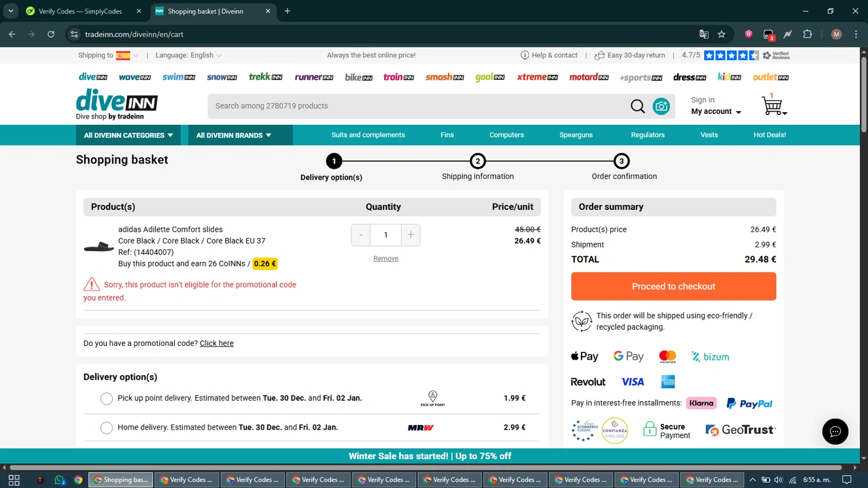Select Home delivery option
The height and width of the screenshot is (488, 868).
click(106, 428)
